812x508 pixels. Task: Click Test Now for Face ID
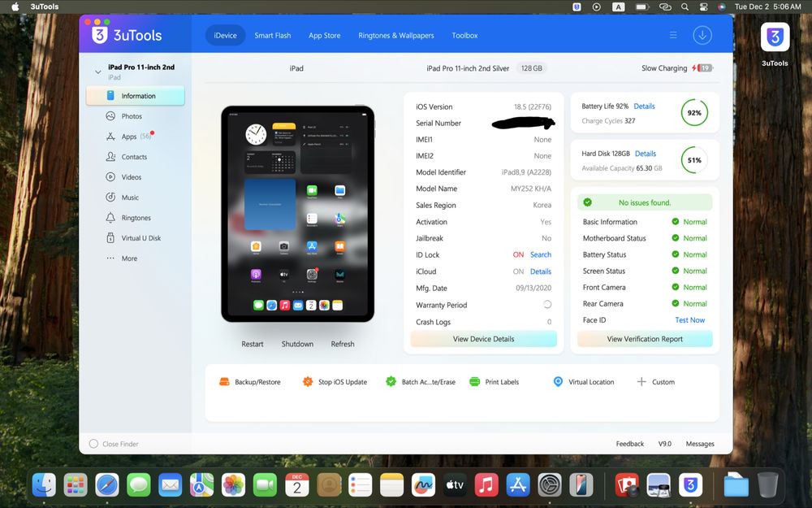tap(689, 319)
